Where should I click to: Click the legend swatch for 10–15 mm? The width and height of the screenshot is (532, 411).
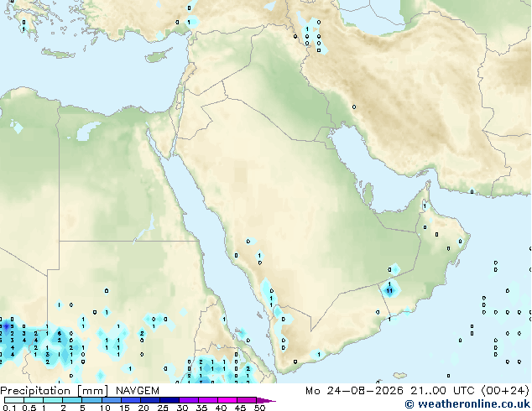[111, 400]
